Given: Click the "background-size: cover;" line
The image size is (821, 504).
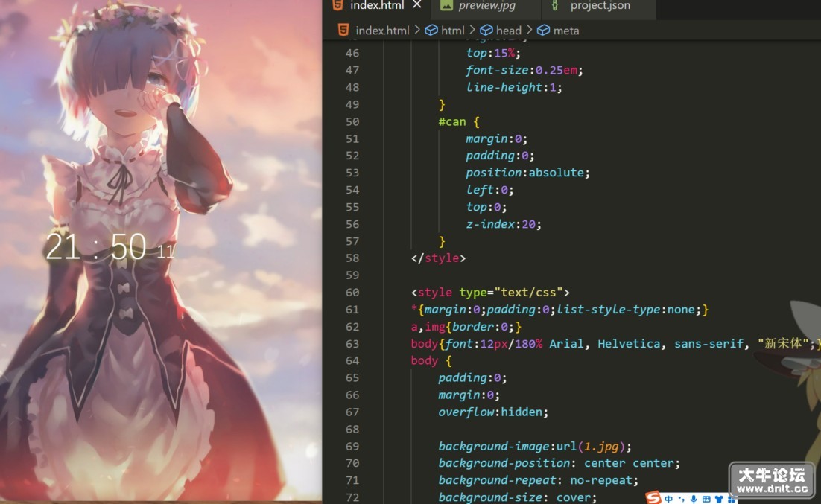Looking at the screenshot, I should tap(518, 497).
